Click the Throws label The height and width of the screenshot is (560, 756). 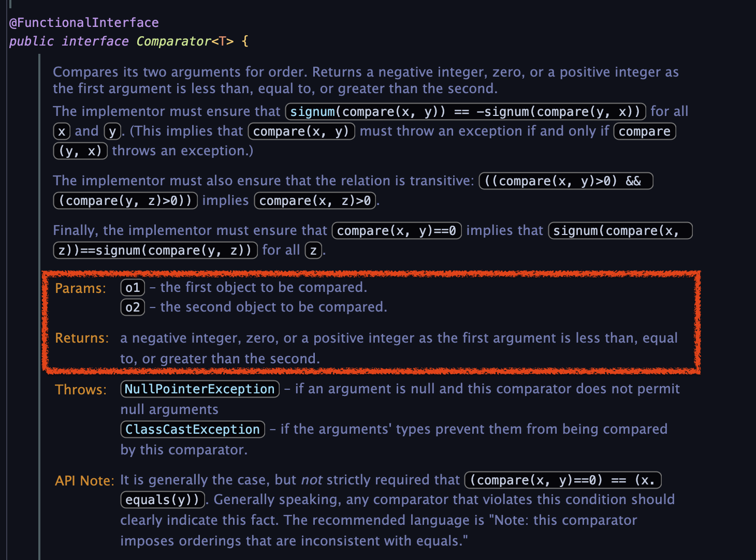tap(81, 390)
